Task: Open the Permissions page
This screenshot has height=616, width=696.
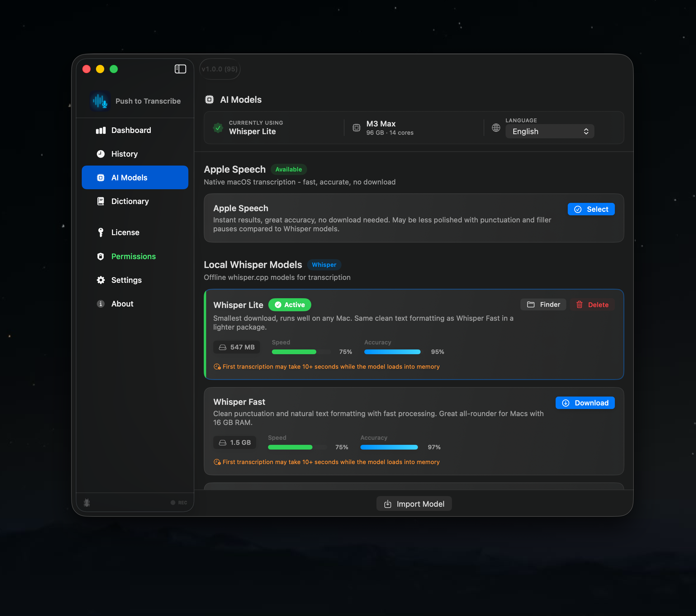Action: tap(133, 256)
